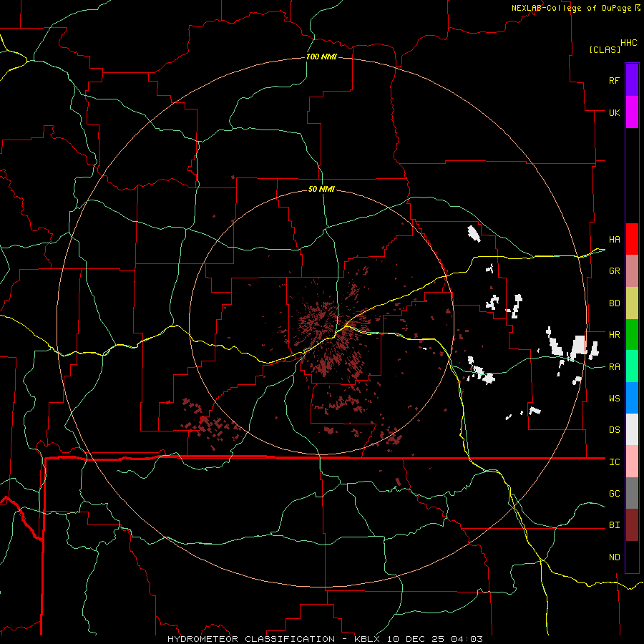Click the [CLAS] legend header

(605, 49)
